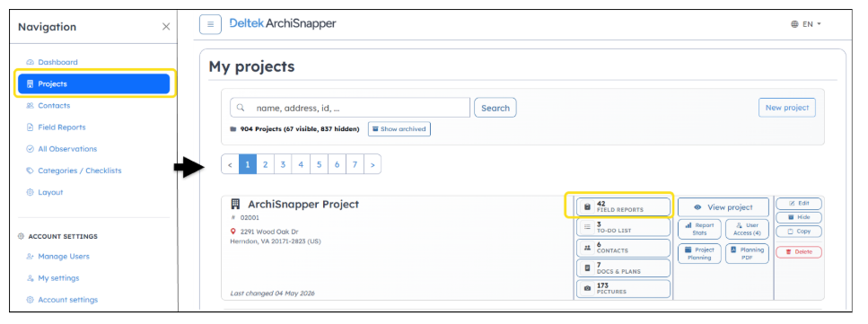868x324 pixels.
Task: Click the red location pin icon
Action: tap(234, 232)
